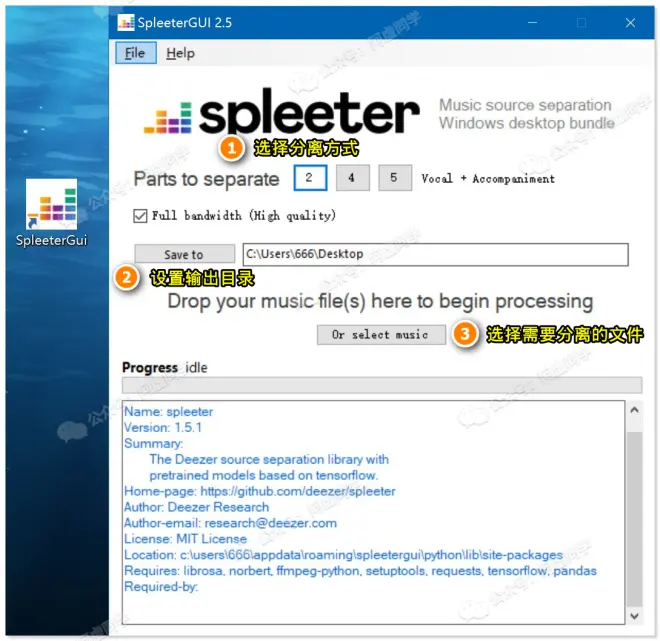The height and width of the screenshot is (641, 660).
Task: Click the orange number 2 step badge
Action: [x=127, y=278]
